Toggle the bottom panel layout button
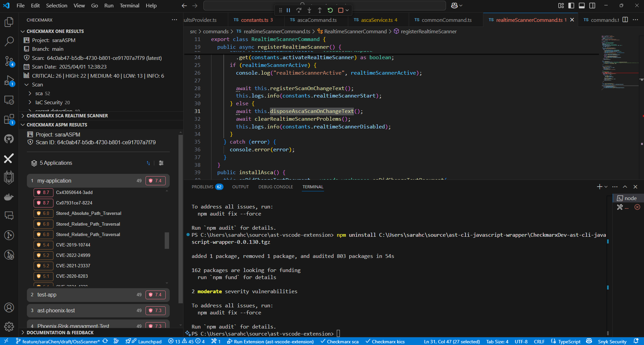 (582, 5)
